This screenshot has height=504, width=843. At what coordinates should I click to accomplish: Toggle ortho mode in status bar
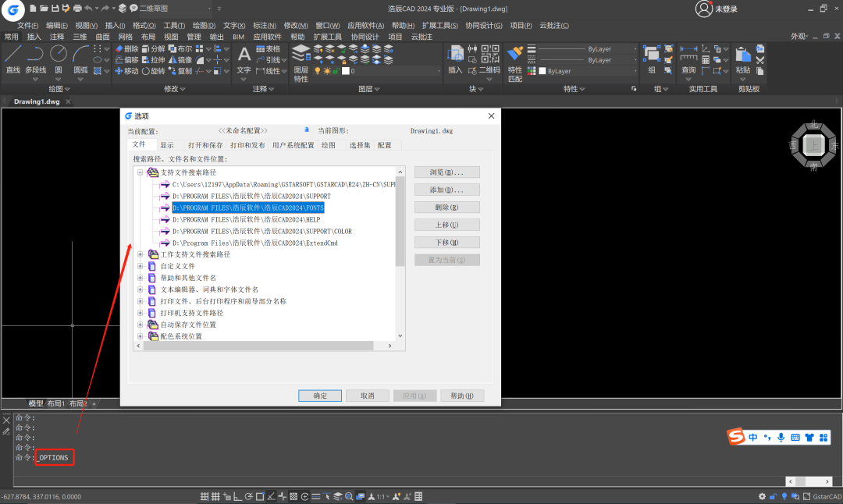tap(237, 496)
